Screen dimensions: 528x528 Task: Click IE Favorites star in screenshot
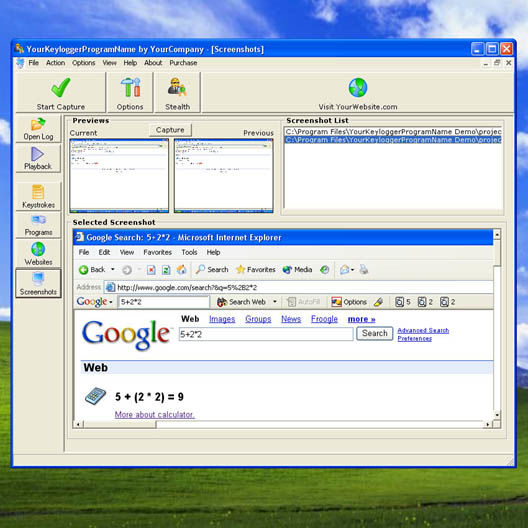click(240, 269)
